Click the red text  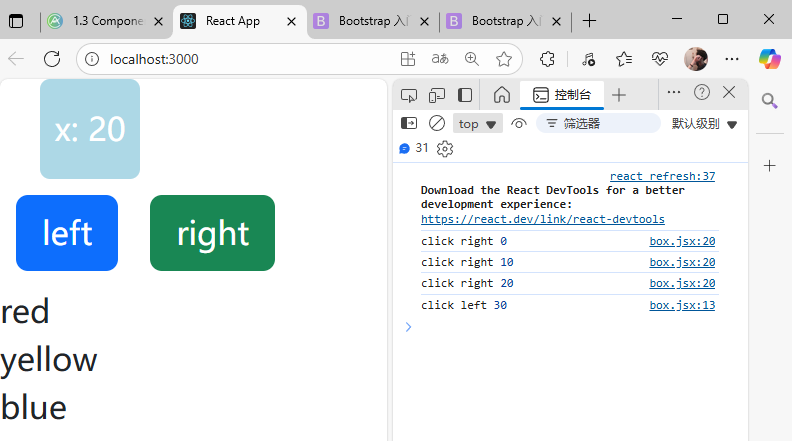click(x=25, y=311)
